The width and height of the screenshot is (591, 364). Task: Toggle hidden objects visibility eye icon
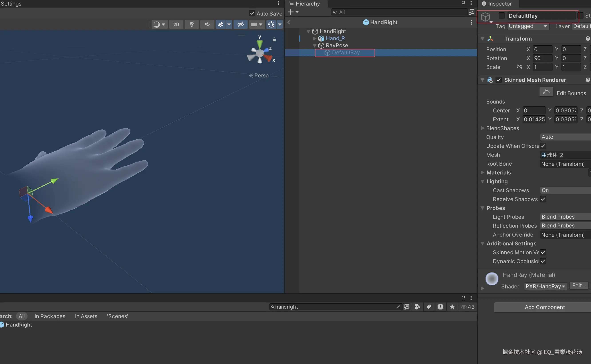point(240,24)
